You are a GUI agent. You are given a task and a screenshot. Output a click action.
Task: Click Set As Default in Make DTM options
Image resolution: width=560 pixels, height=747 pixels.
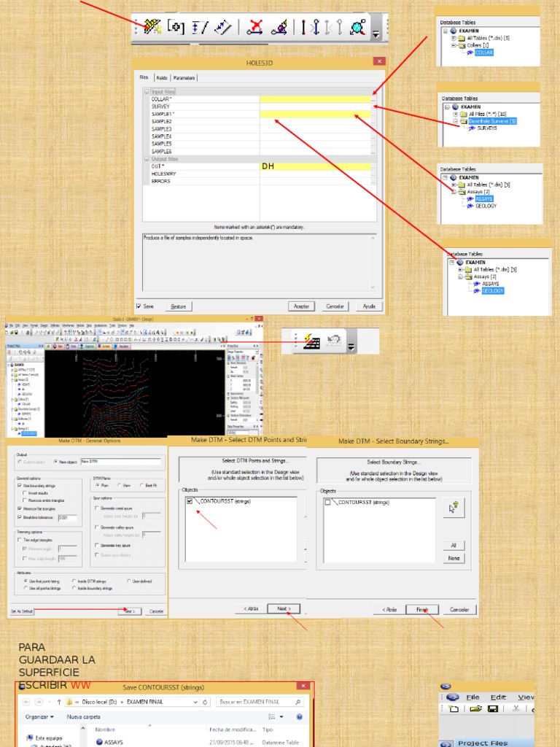coord(22,611)
